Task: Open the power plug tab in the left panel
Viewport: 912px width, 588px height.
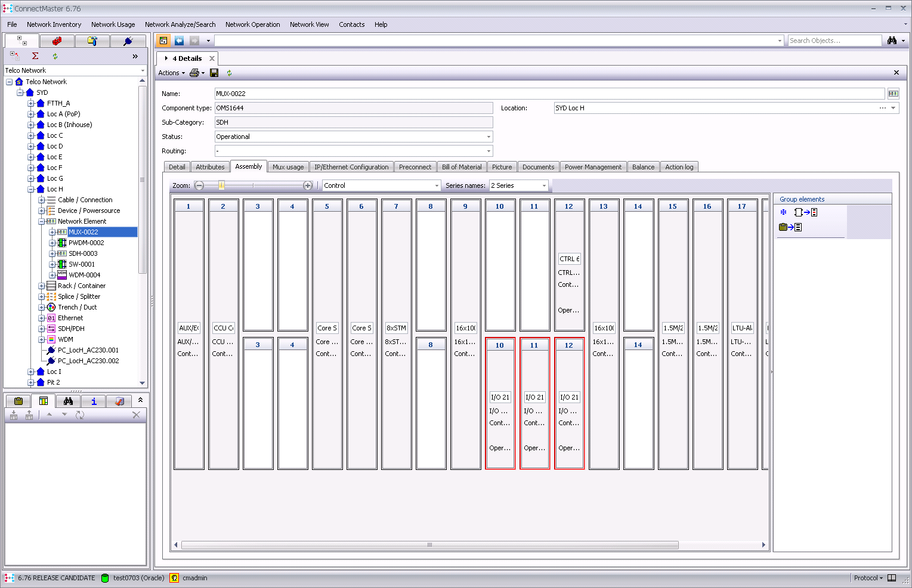Action: (128, 41)
